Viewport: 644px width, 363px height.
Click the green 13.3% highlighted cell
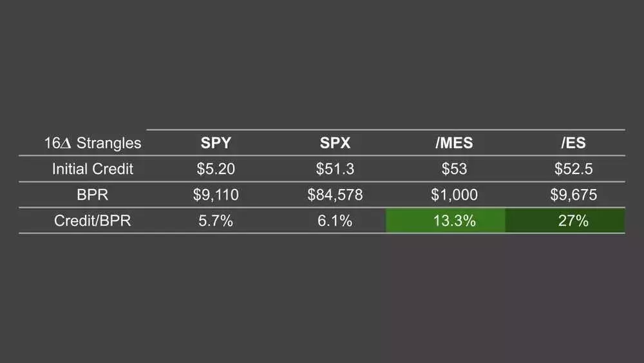[446, 221]
